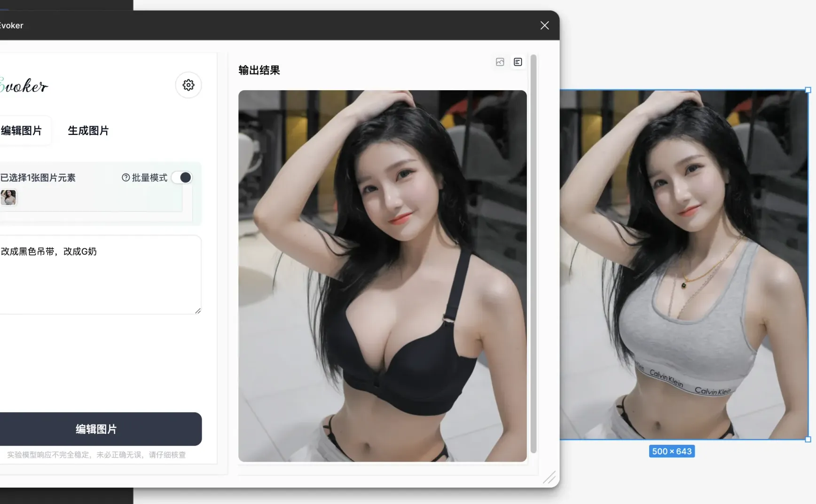Select the 编辑图片 tab
816x504 pixels.
pos(21,131)
